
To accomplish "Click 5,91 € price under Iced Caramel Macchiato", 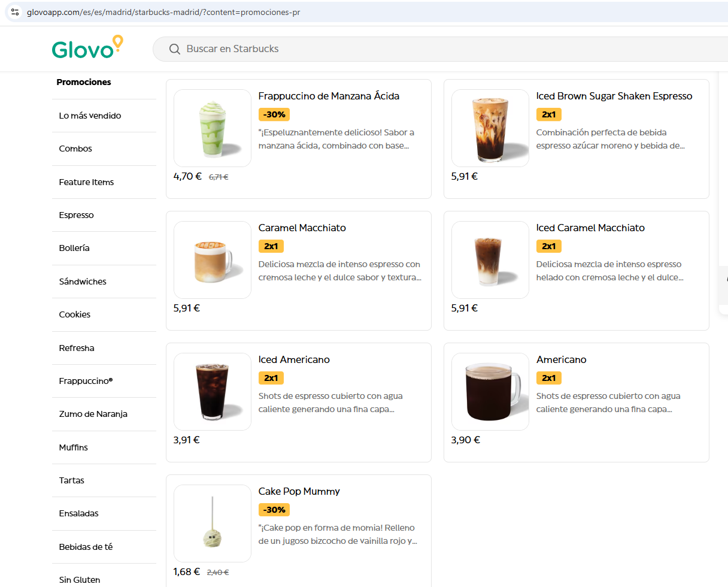I will [x=465, y=308].
